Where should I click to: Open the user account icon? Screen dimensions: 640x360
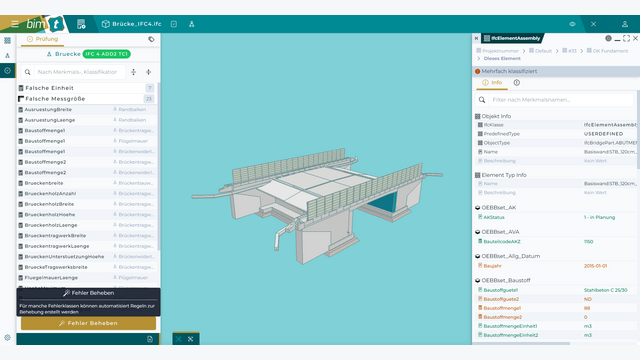coord(624,24)
